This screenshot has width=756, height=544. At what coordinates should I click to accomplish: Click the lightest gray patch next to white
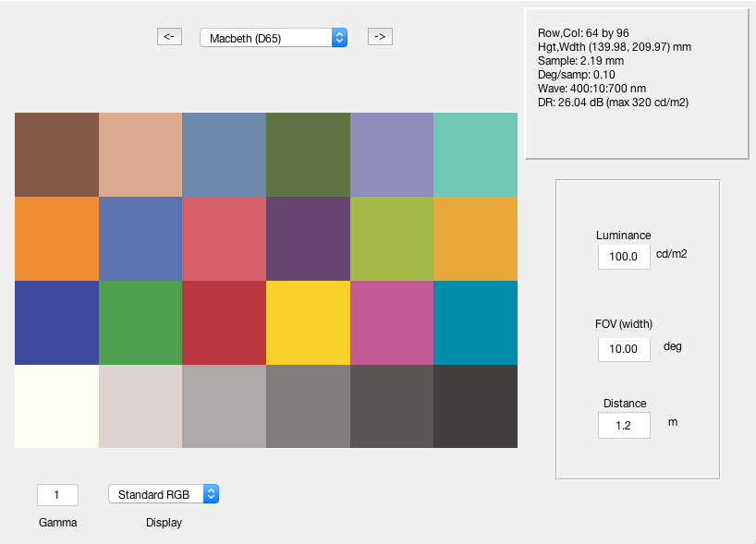pos(140,406)
